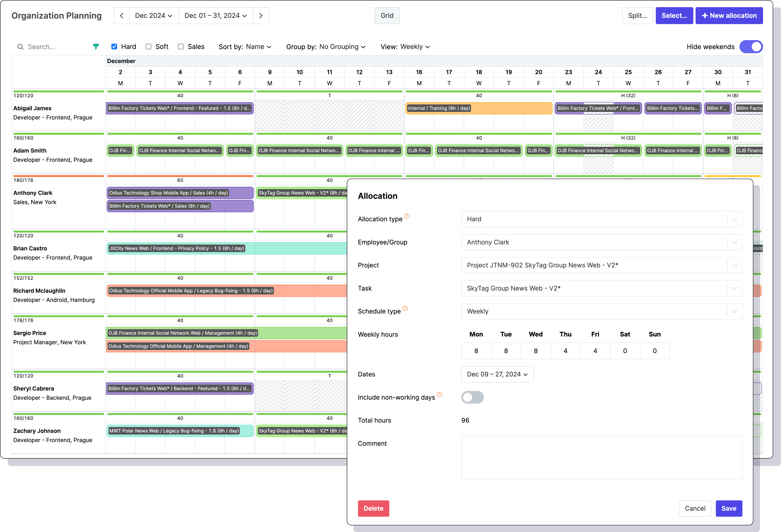Toggle Include non-working days switch
Screen dimensions: 781x532
coord(473,397)
